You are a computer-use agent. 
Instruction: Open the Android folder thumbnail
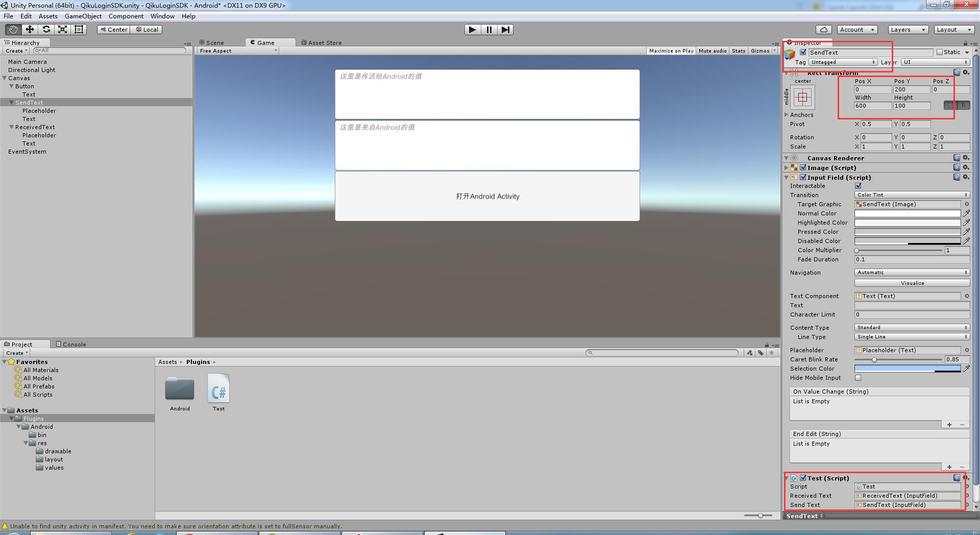tap(180, 392)
